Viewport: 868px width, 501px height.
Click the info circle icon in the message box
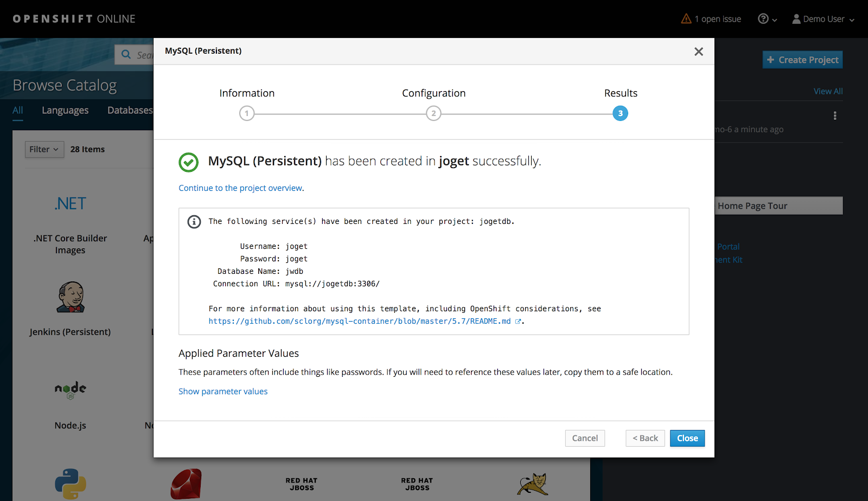[194, 222]
